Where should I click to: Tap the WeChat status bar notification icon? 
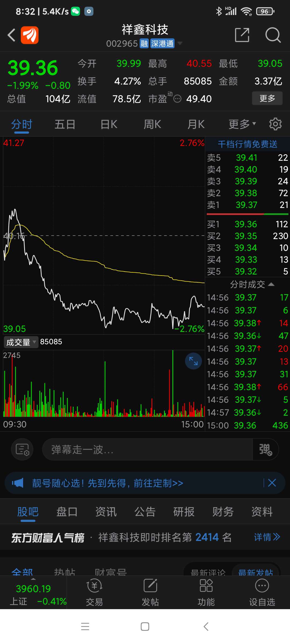75,11
